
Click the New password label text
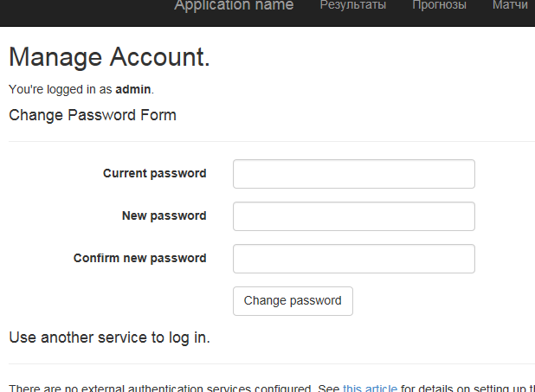pos(164,215)
